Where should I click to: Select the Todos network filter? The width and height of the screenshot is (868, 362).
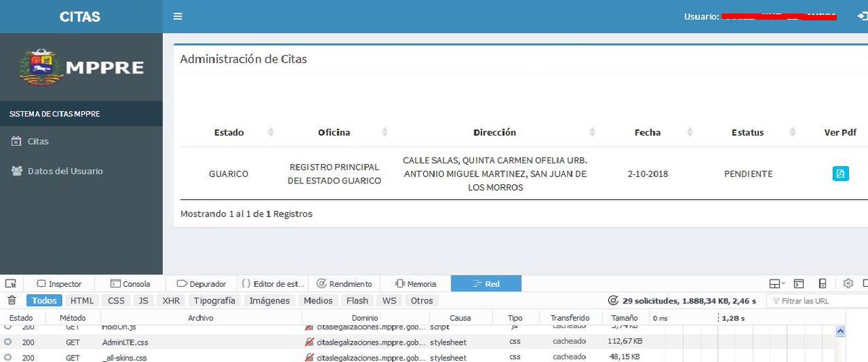[44, 301]
